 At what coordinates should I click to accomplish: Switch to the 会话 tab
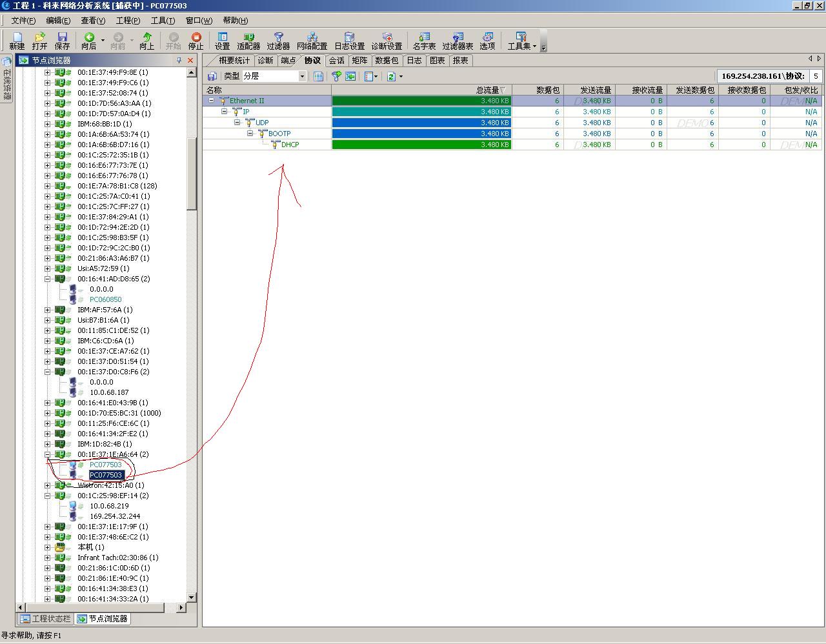click(x=336, y=60)
